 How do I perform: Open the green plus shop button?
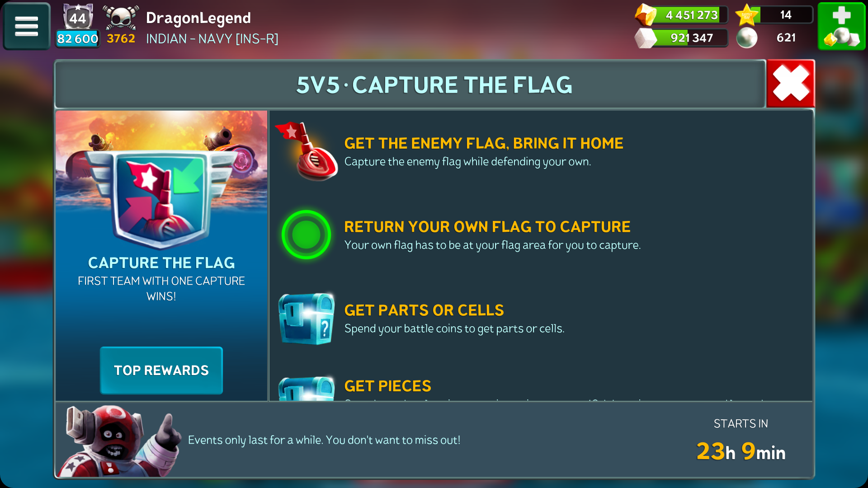[x=841, y=26]
